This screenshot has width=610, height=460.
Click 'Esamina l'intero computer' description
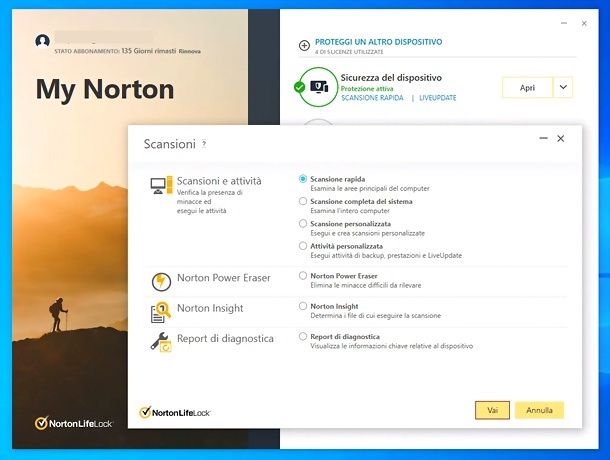(350, 211)
